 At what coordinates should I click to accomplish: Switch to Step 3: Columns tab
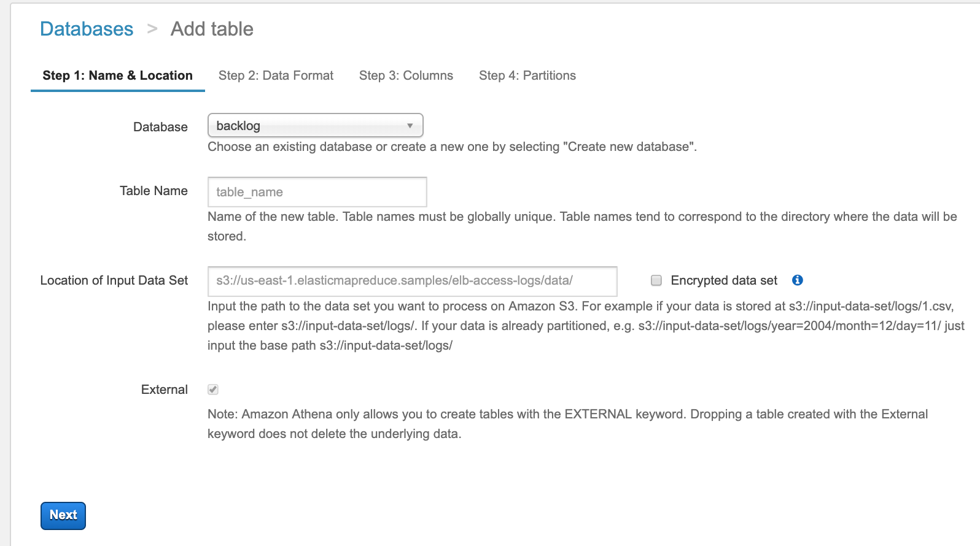click(x=406, y=75)
